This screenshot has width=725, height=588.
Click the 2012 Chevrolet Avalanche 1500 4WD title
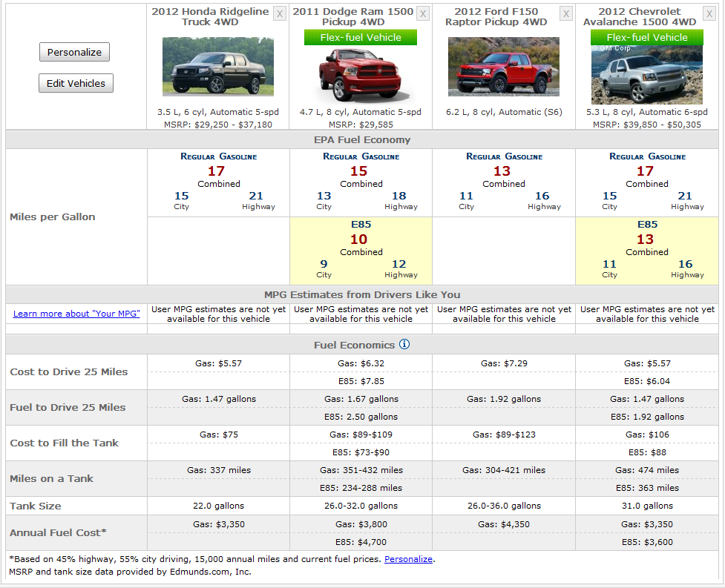coord(640,16)
